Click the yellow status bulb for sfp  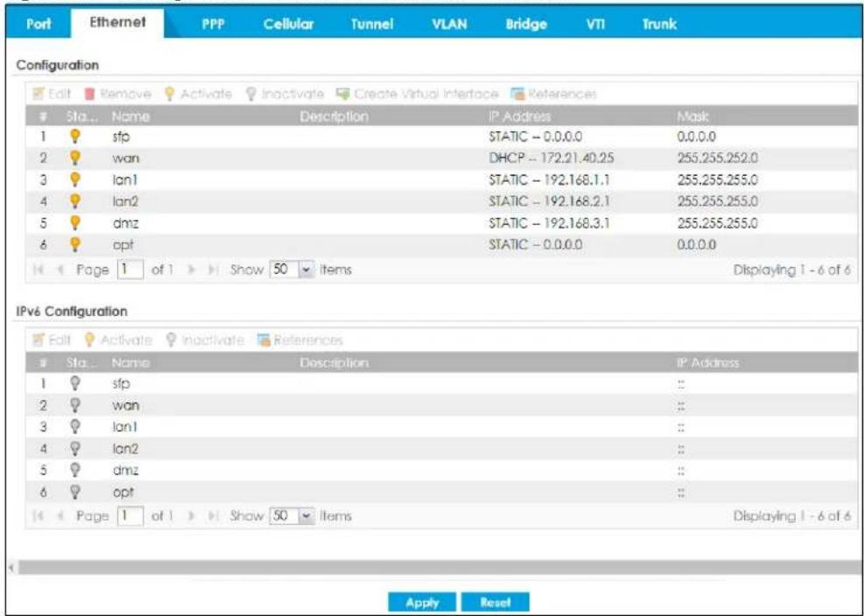(75, 136)
